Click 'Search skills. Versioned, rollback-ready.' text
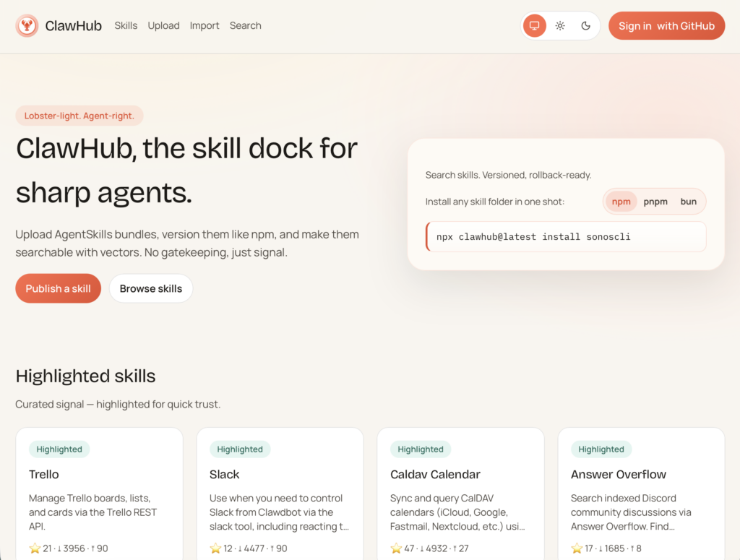This screenshot has height=560, width=740. click(x=508, y=175)
